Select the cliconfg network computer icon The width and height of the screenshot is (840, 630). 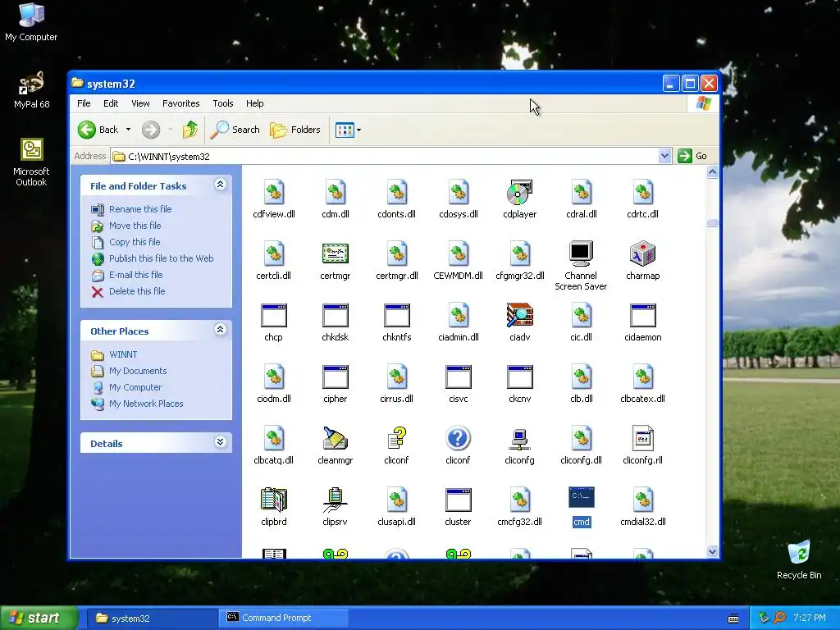point(519,440)
